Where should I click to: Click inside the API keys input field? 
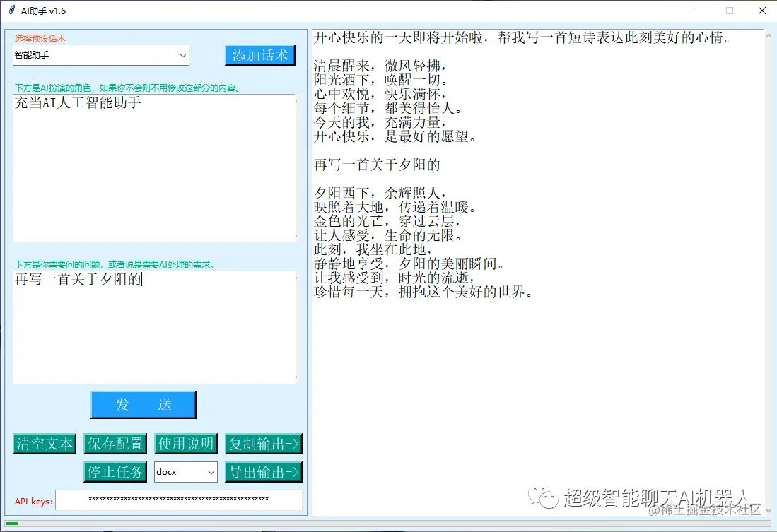coord(180,500)
